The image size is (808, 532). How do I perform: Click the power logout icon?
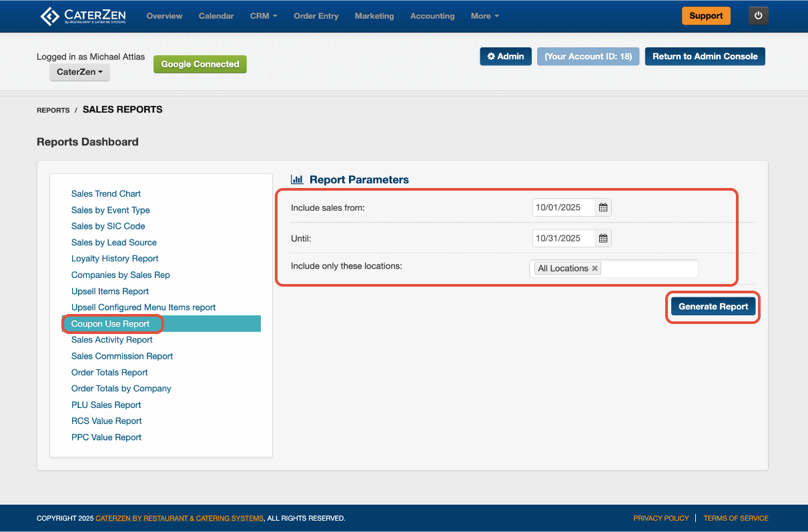[x=759, y=16]
